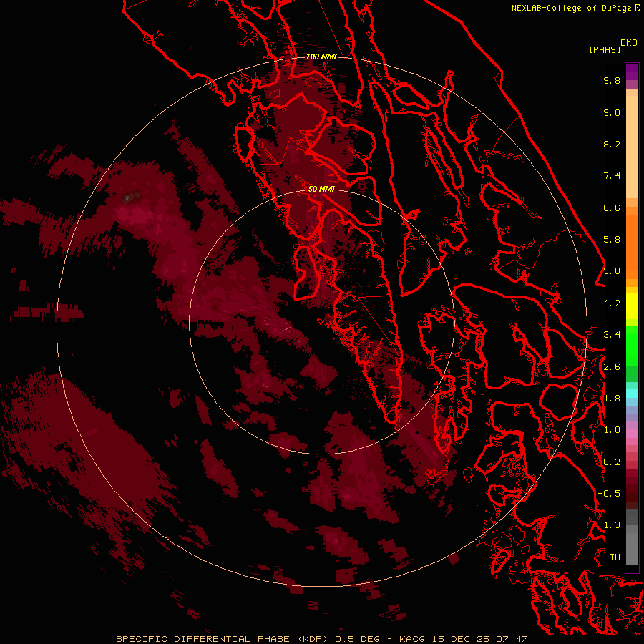Click the purple top segment of the colorbar
The width and height of the screenshot is (644, 644).
click(x=632, y=72)
